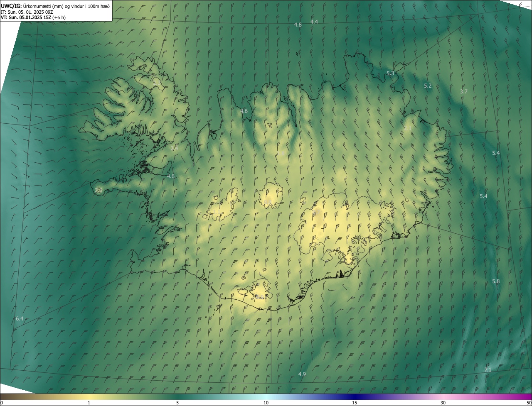Click the '1' tick label on the color scale
This screenshot has height=406, width=532.
[x=89, y=403]
